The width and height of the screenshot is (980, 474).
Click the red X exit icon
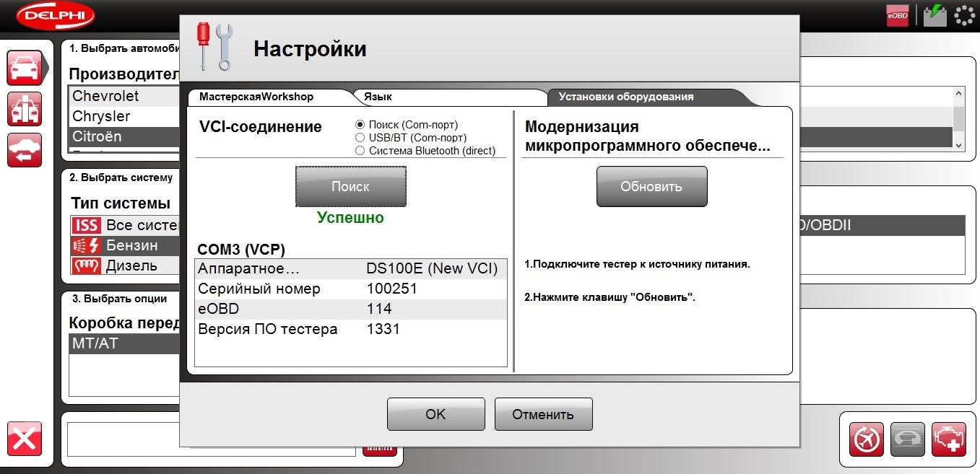(x=25, y=439)
